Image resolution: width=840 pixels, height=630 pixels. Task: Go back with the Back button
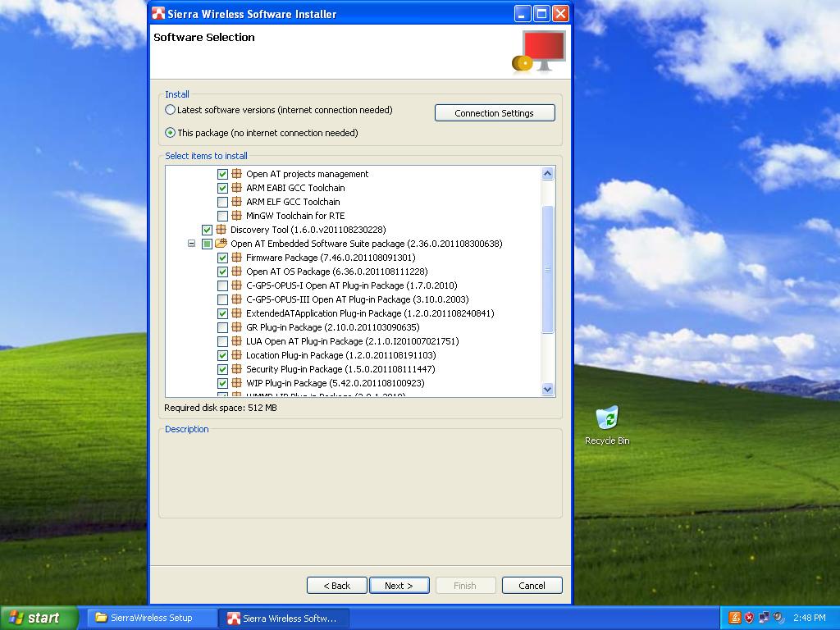tap(337, 586)
